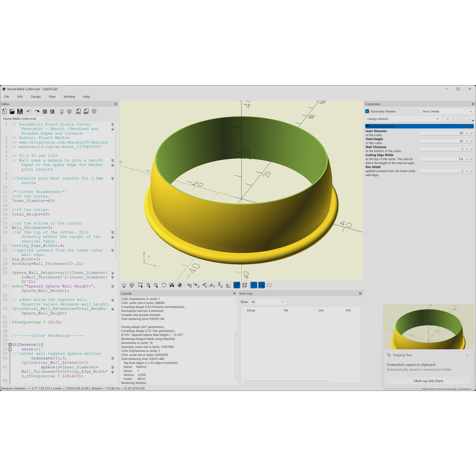
Task: Dismiss the Snipping Tool notification
Action: pos(467,355)
